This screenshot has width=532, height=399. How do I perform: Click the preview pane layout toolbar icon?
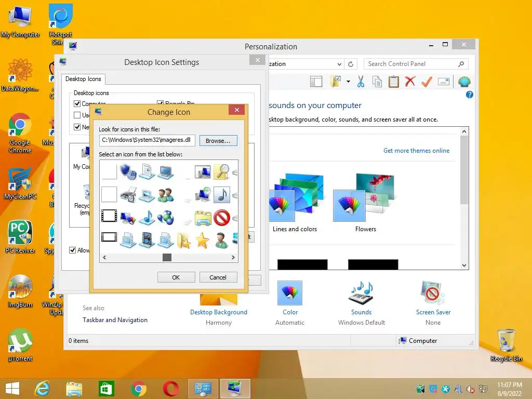click(x=316, y=82)
